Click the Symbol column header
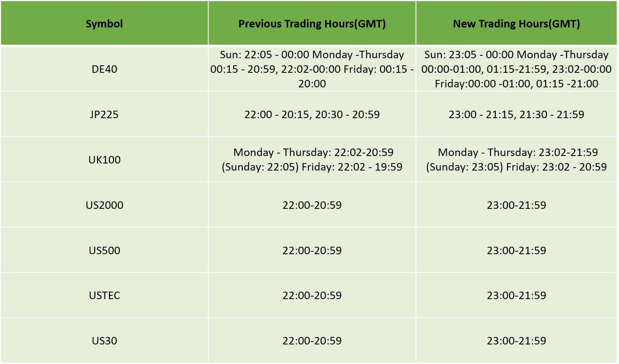This screenshot has width=619, height=364. (x=104, y=23)
